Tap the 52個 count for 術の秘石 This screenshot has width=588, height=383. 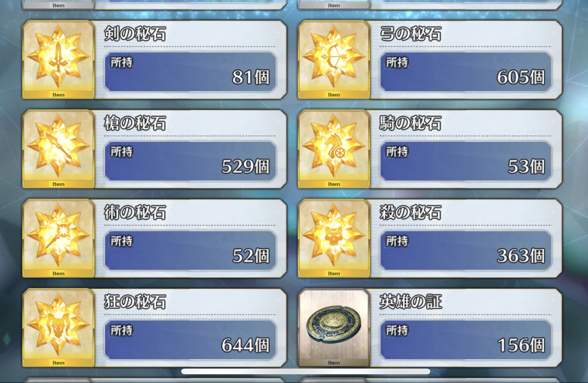pos(251,256)
